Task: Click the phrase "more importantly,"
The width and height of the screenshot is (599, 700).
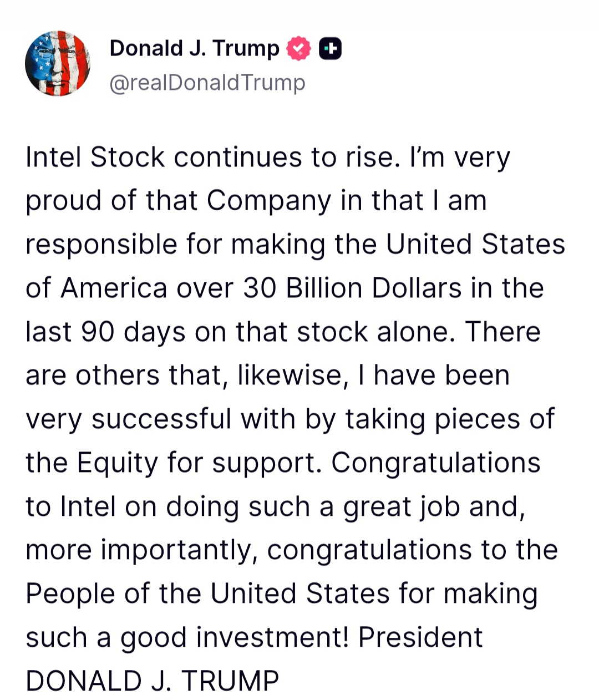Action: coord(141,551)
